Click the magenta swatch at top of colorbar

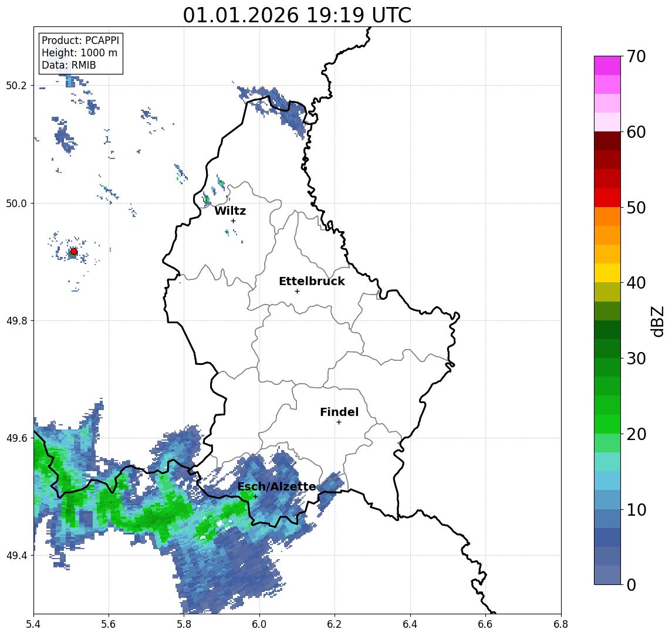607,66
